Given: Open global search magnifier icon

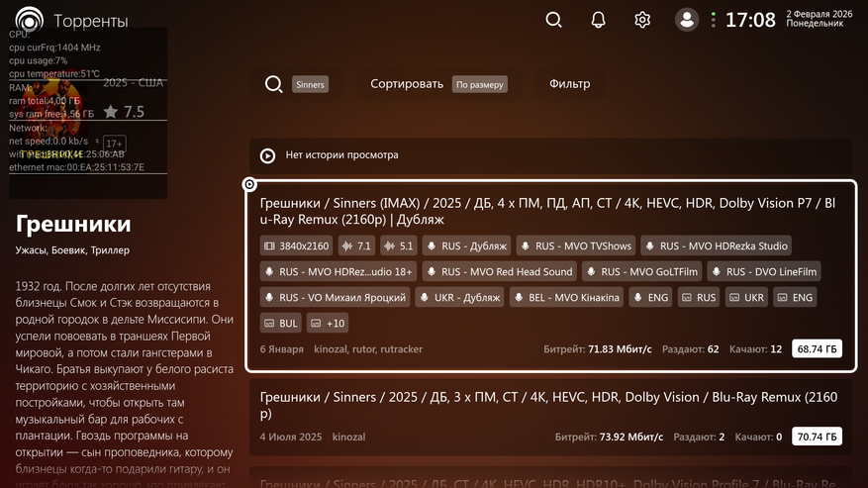Looking at the screenshot, I should 553,20.
